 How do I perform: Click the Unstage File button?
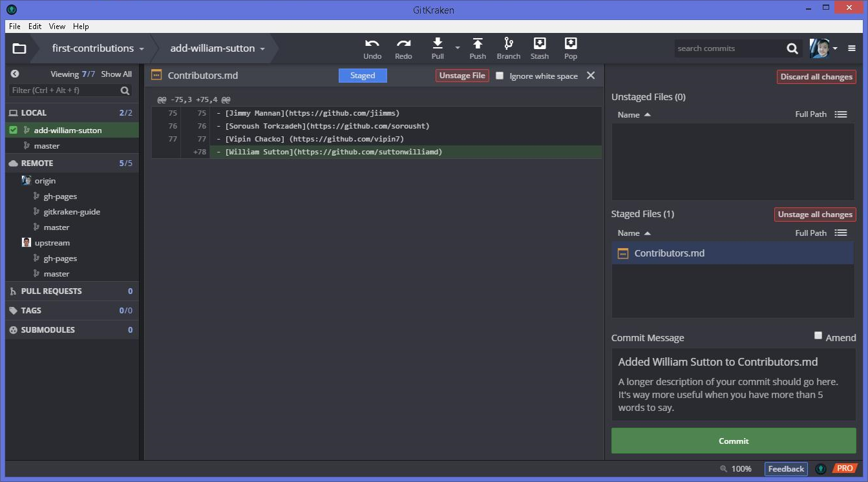pyautogui.click(x=462, y=76)
